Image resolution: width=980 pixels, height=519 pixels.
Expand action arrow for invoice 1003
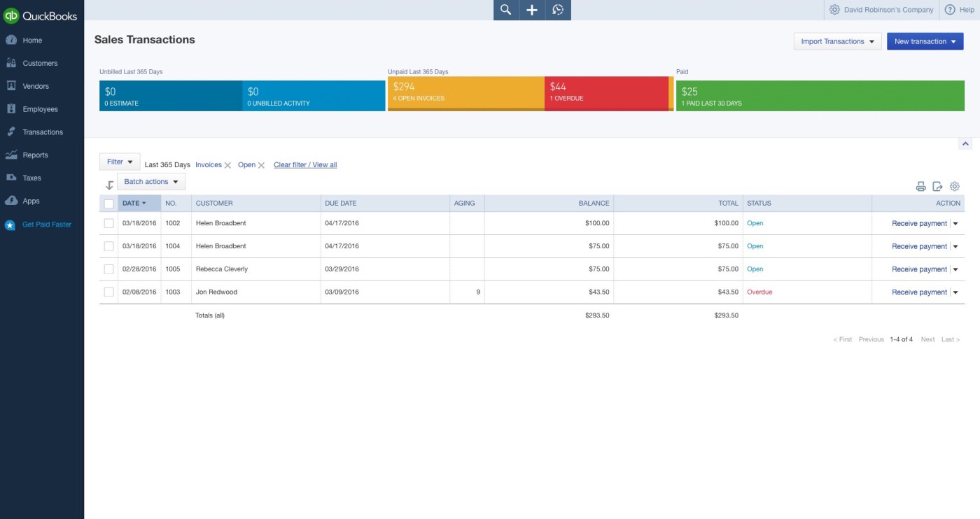click(955, 293)
